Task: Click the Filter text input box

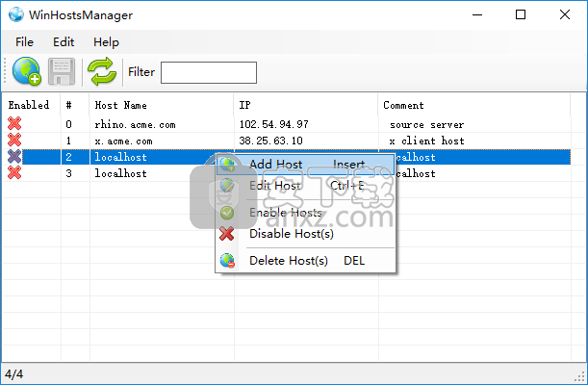Action: click(x=209, y=72)
